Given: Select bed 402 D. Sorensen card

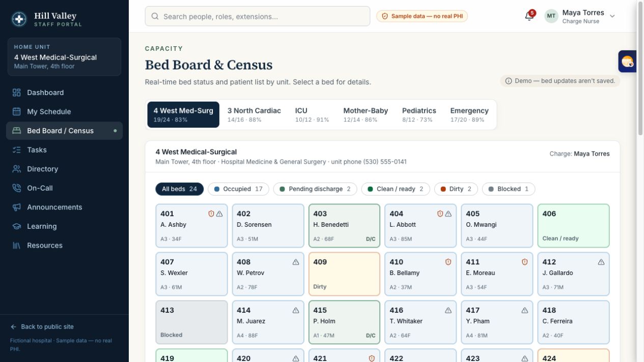Looking at the screenshot, I should [x=268, y=226].
